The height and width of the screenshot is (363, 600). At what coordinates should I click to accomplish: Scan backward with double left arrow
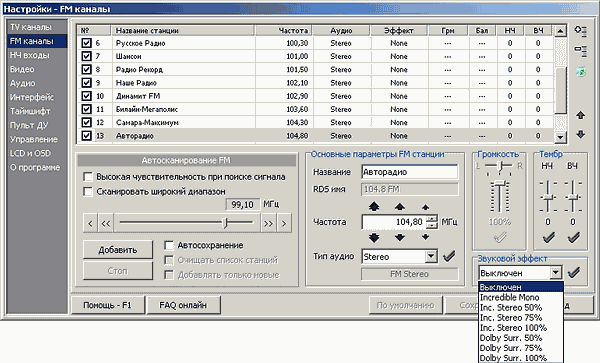click(106, 223)
